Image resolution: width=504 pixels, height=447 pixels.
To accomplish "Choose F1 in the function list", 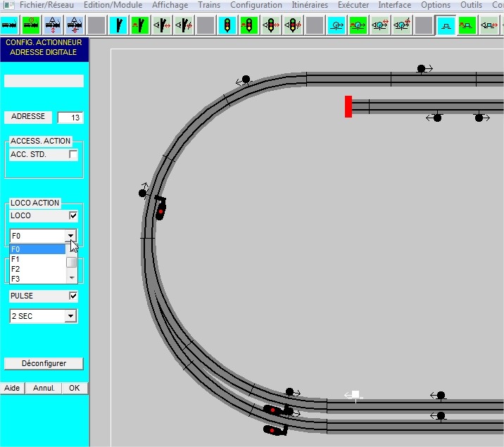I will (37, 259).
